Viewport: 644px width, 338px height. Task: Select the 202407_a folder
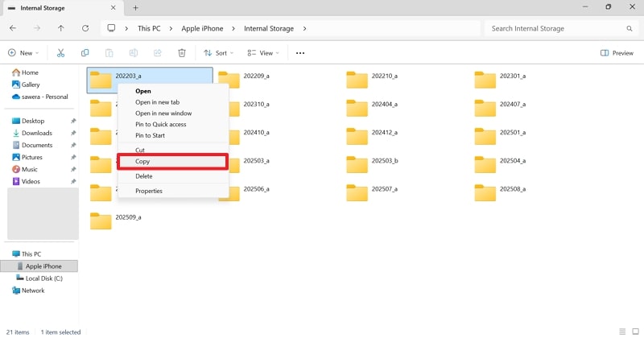500,109
